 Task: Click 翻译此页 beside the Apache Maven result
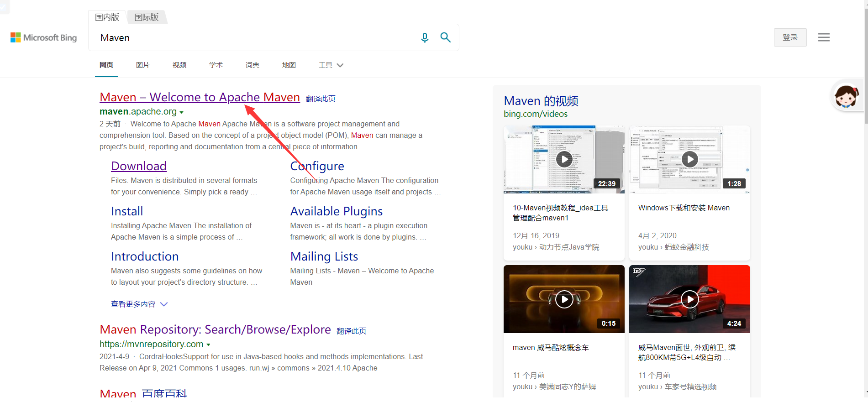[321, 99]
